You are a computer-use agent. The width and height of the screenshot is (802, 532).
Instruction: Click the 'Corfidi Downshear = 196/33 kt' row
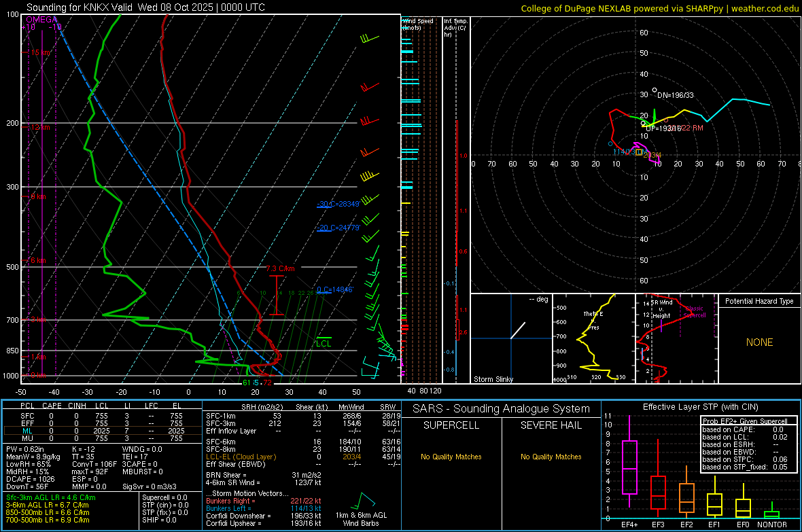pos(264,516)
